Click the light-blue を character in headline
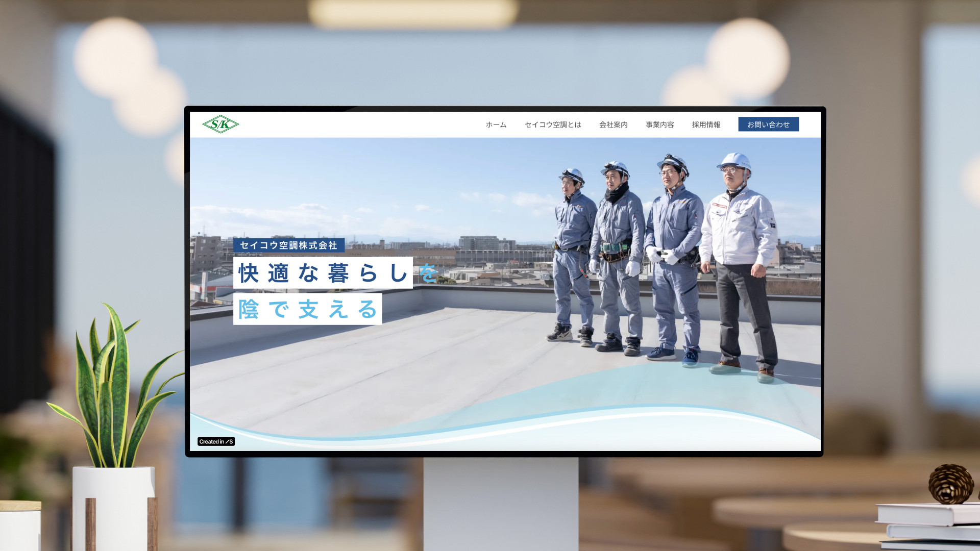 428,273
